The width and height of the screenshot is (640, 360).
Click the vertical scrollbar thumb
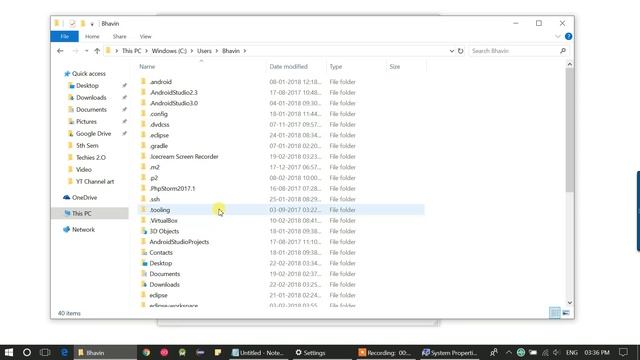pyautogui.click(x=569, y=130)
